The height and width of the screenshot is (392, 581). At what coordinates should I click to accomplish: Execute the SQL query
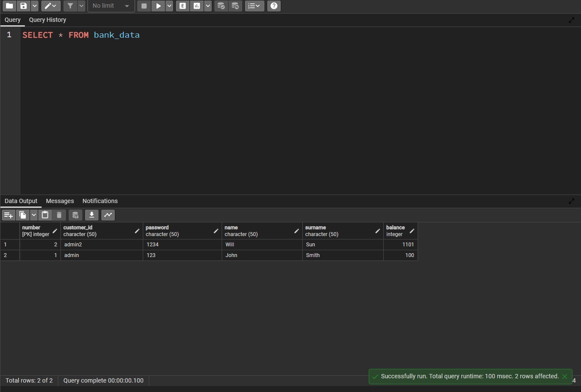(x=159, y=6)
